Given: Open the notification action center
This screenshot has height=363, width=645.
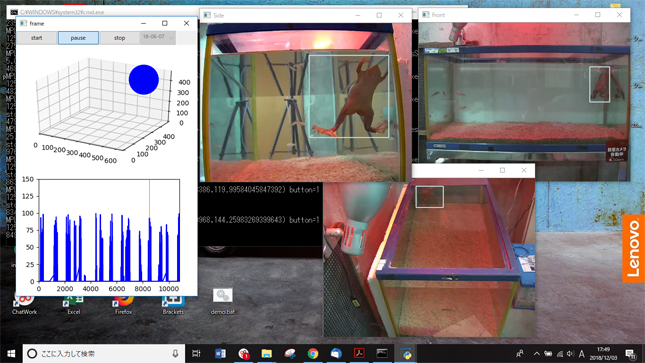Looking at the screenshot, I should pyautogui.click(x=631, y=354).
